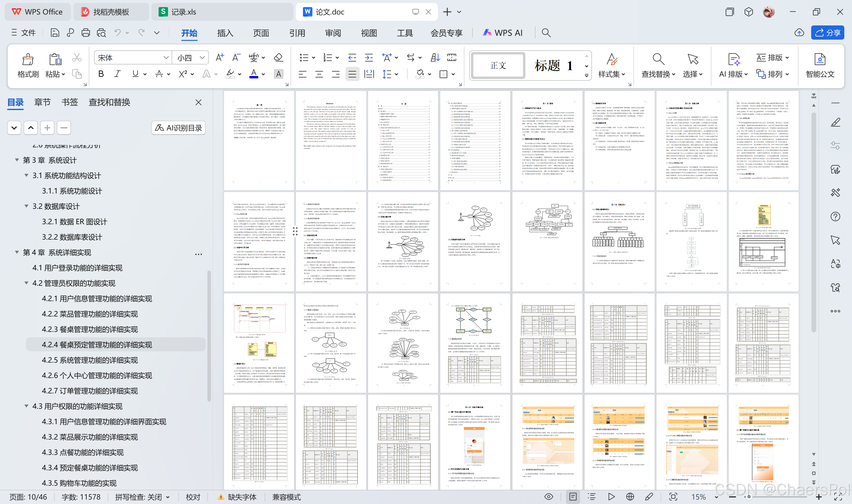This screenshot has width=852, height=504.
Task: Toggle bold formatting
Action: coord(101,74)
